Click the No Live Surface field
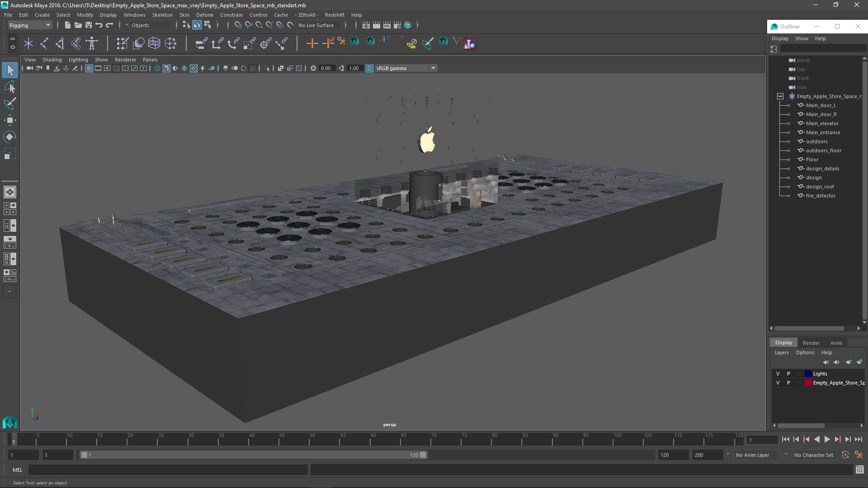 [318, 25]
